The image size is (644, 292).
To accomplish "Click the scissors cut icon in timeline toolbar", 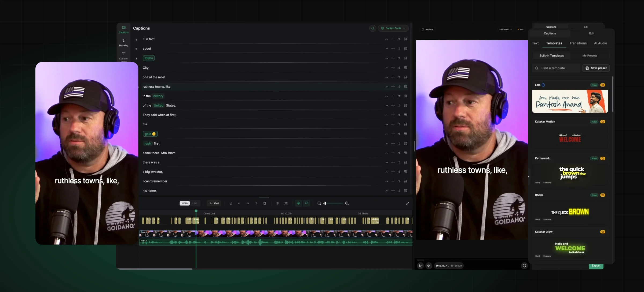I will 278,203.
